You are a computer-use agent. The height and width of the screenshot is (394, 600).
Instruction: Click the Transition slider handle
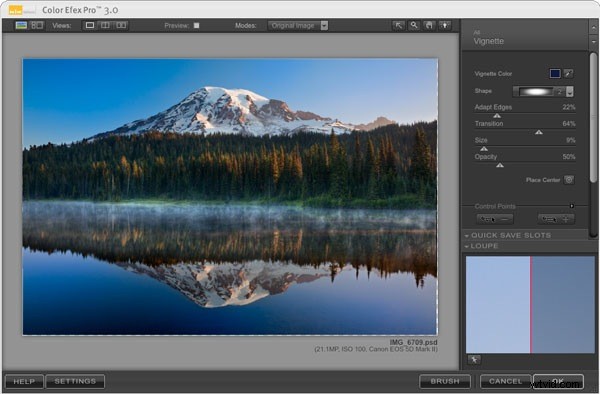click(x=539, y=132)
